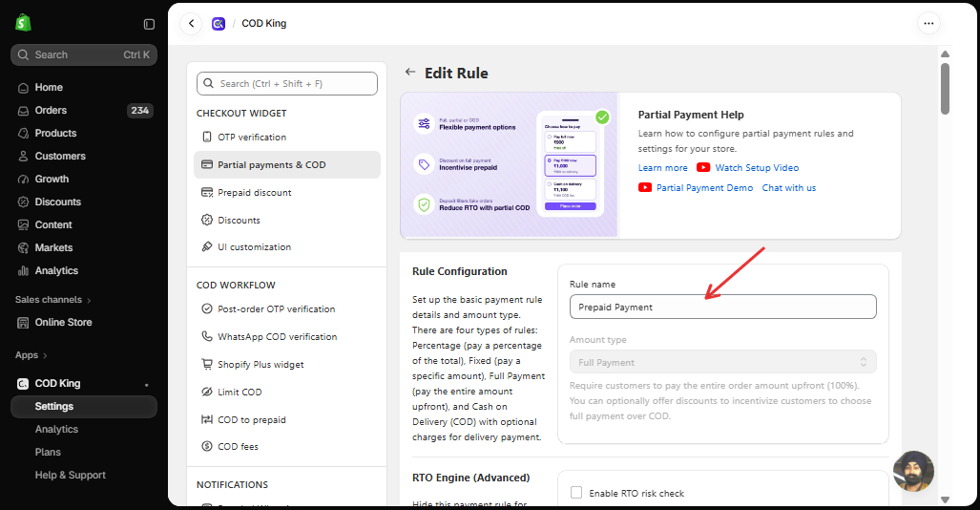
Task: Click the Customers person icon
Action: [x=23, y=157]
